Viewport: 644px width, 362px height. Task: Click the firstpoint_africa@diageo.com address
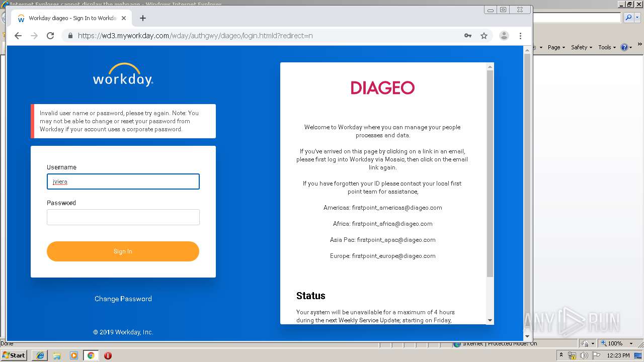[x=392, y=224]
